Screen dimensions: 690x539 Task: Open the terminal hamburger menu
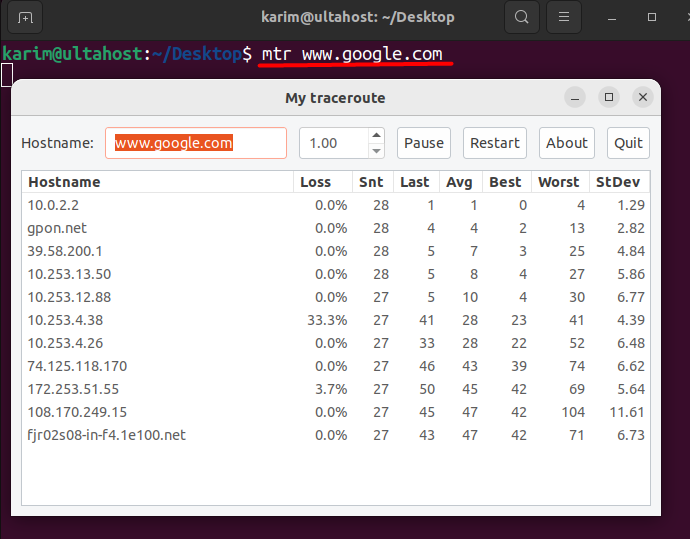point(564,17)
